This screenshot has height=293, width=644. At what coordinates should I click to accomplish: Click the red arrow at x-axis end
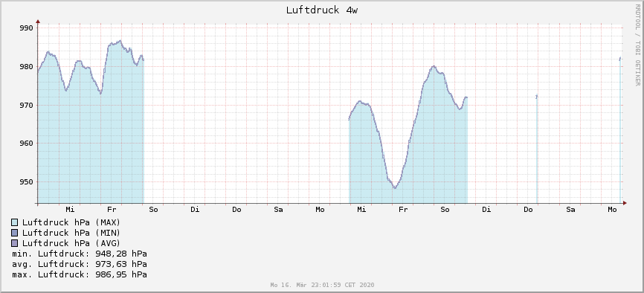625,203
